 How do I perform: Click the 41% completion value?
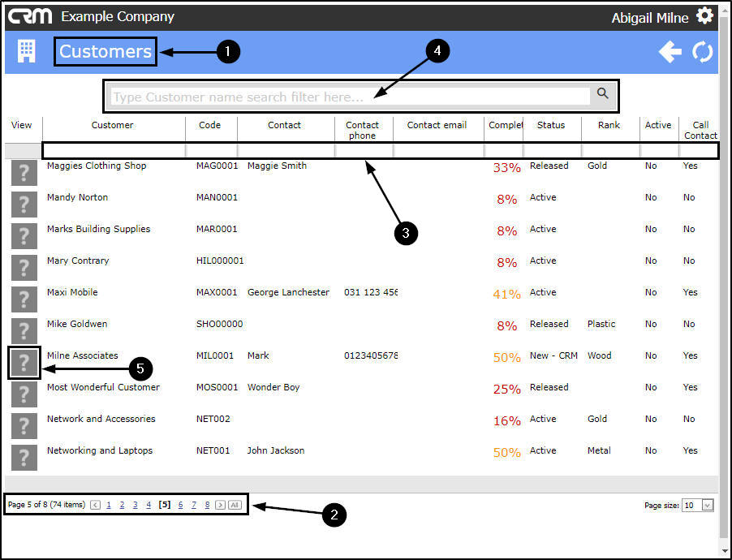pos(506,294)
